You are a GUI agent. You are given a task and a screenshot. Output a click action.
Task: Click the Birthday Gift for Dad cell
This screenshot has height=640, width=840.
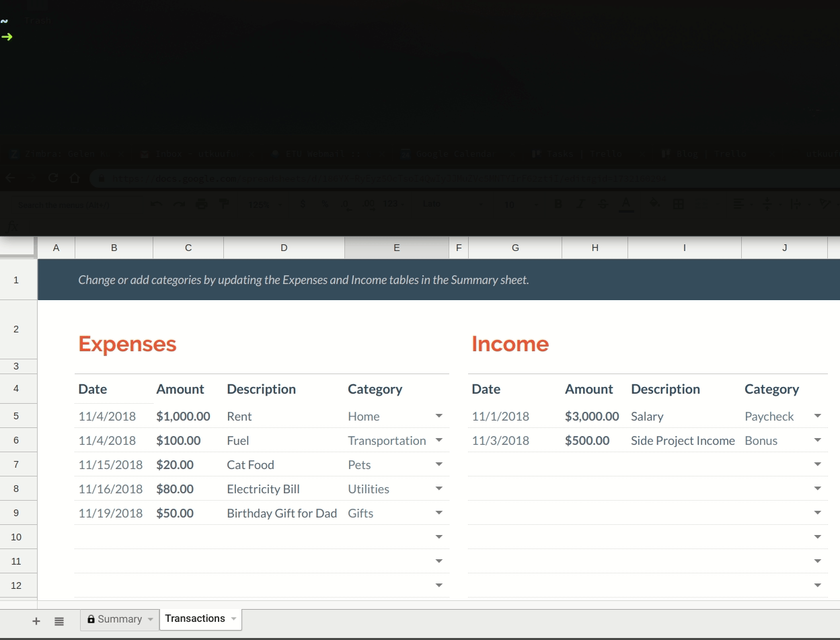click(x=284, y=513)
